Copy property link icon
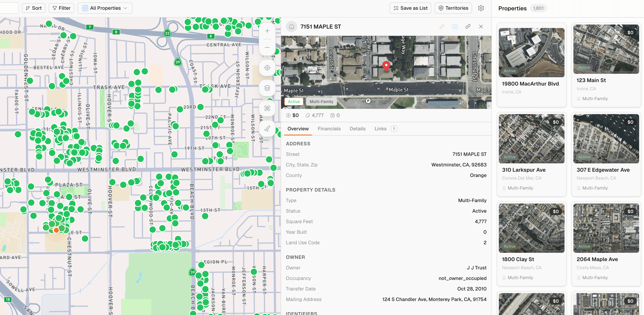Screen dimensions: 644x315 468,27
